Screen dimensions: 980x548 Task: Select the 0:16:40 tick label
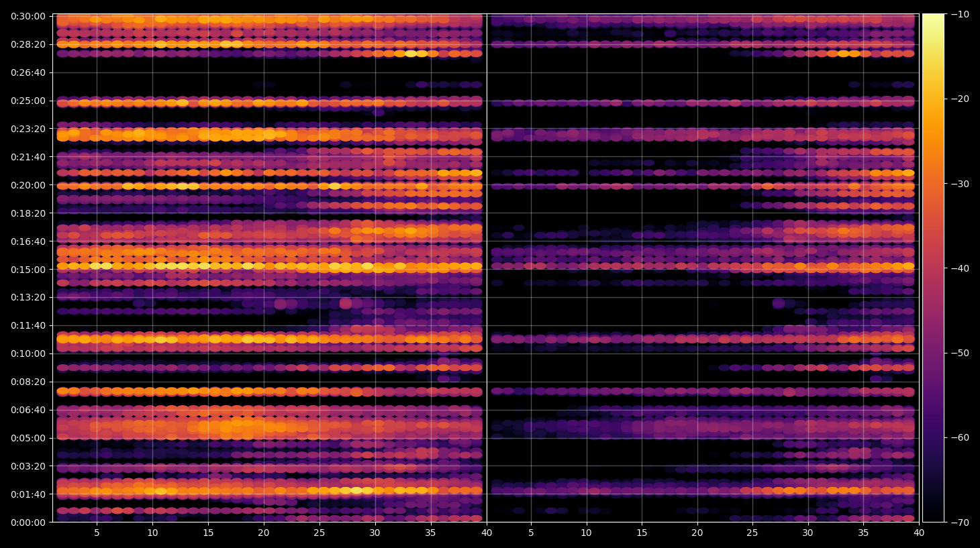tap(28, 241)
